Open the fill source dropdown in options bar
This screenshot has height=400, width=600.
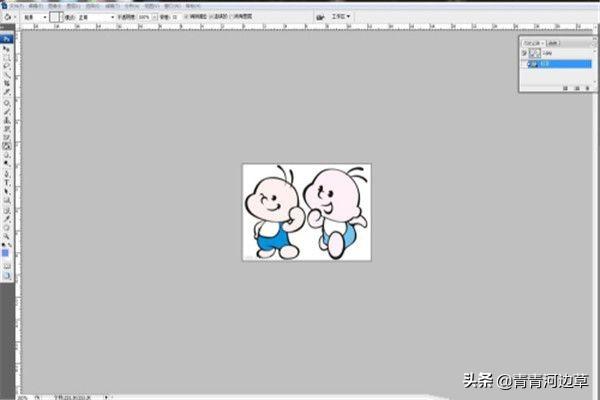tap(33, 17)
